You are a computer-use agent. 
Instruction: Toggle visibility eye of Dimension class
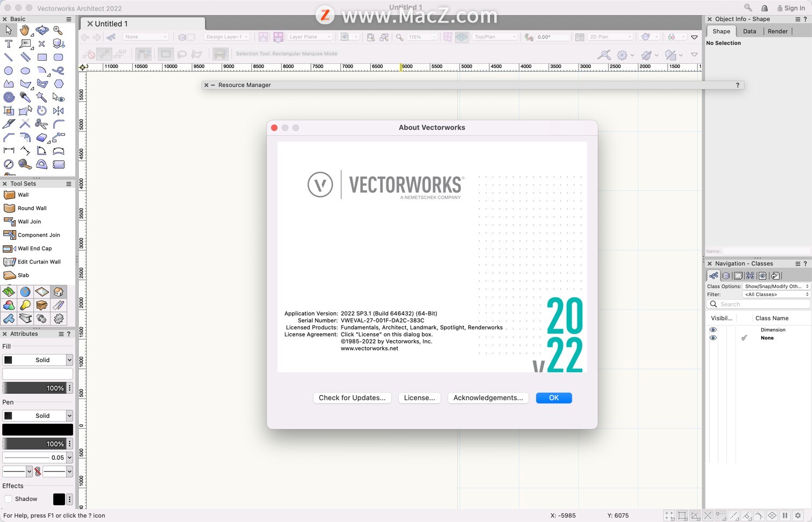[713, 330]
